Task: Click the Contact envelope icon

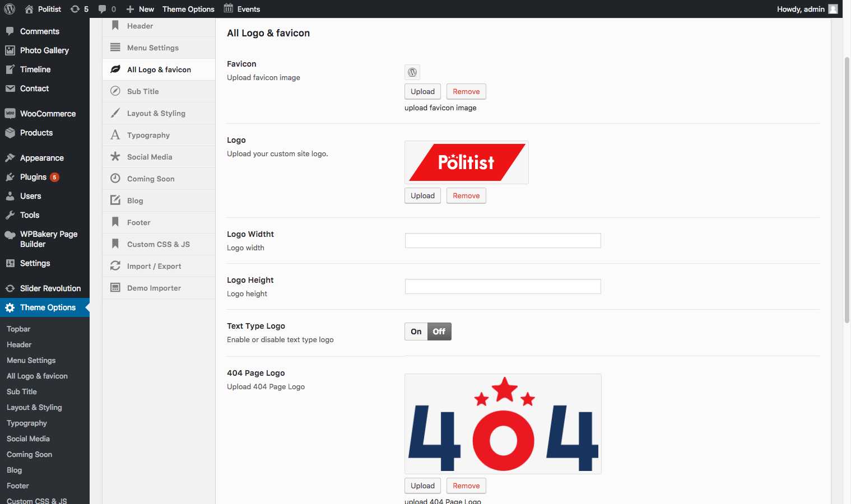Action: tap(10, 88)
